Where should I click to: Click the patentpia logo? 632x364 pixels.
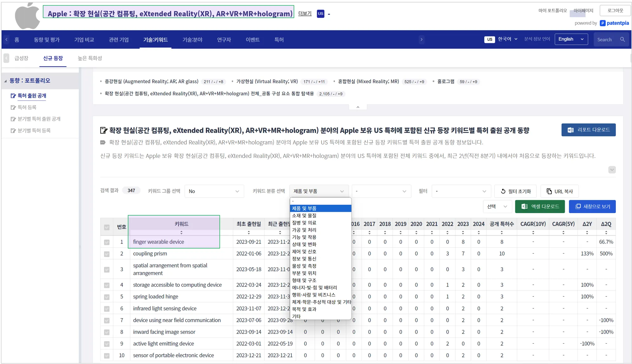pos(614,23)
